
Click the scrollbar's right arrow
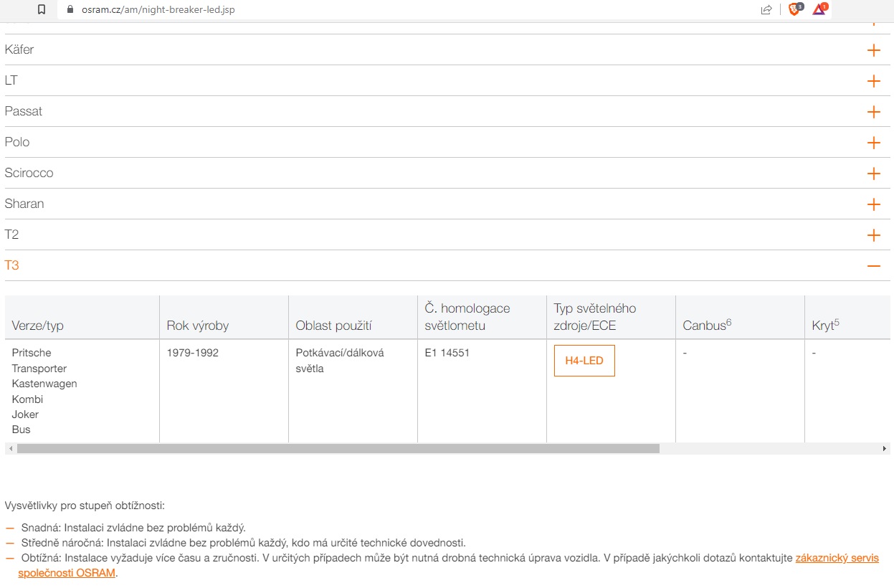885,448
